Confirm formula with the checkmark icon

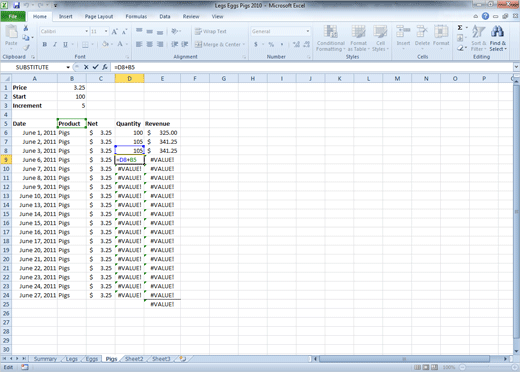coord(95,67)
